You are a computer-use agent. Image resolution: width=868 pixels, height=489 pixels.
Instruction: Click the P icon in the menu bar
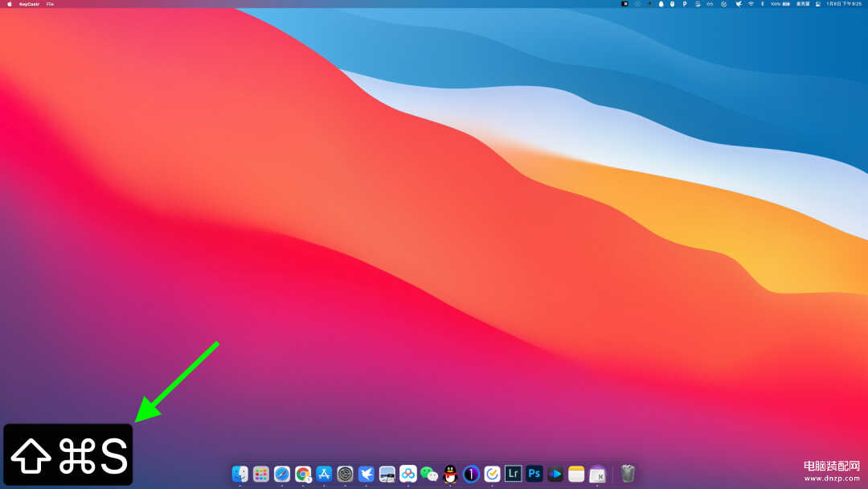pyautogui.click(x=684, y=4)
